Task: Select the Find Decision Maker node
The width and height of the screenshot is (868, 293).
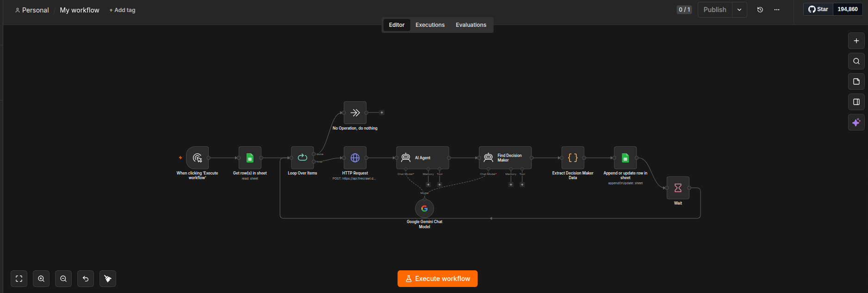Action: tap(505, 158)
